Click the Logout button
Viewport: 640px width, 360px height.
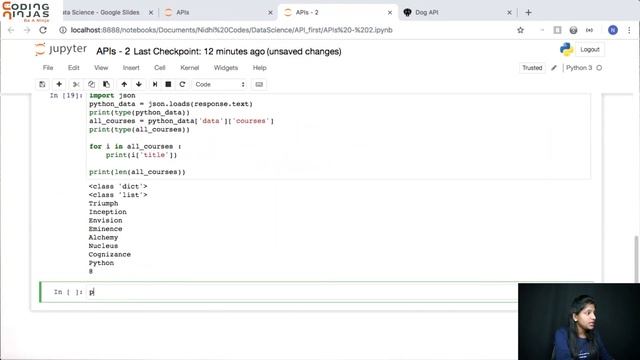pos(590,49)
